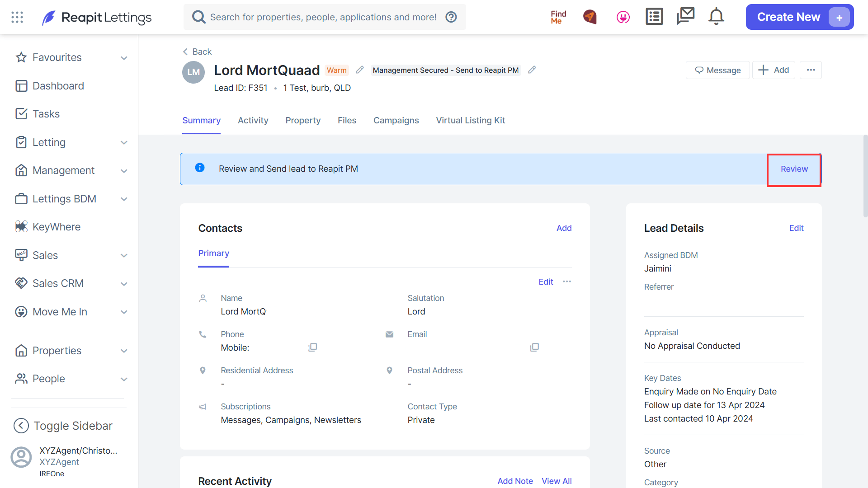
Task: Expand the Sales CRM section
Action: coord(124,284)
